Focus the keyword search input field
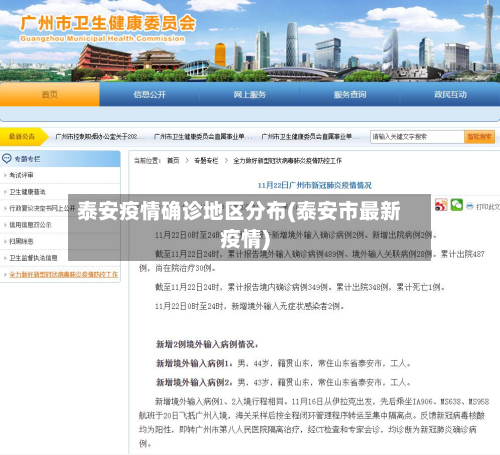This screenshot has height=455, width=500. (x=417, y=137)
